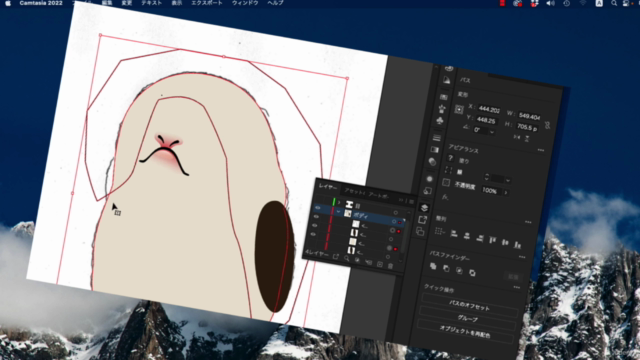Image resolution: width=640 pixels, height=360 pixels.
Task: Open the 編集 menu in menu bar
Action: coord(107,3)
